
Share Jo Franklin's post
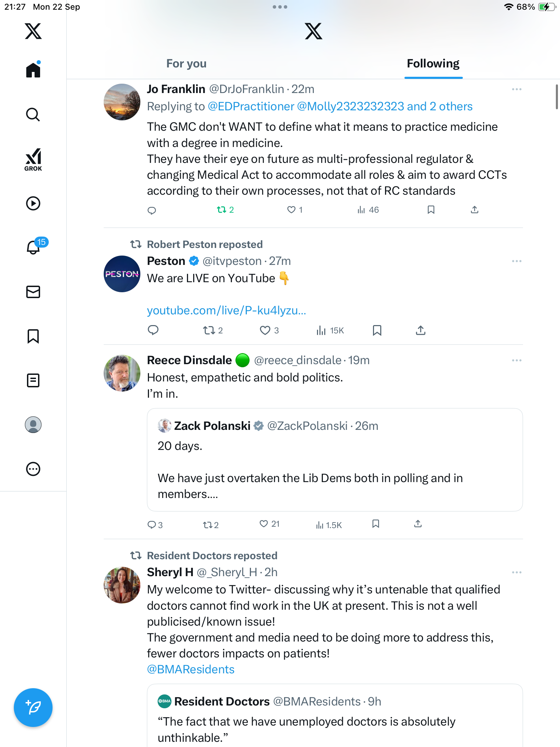pos(475,210)
